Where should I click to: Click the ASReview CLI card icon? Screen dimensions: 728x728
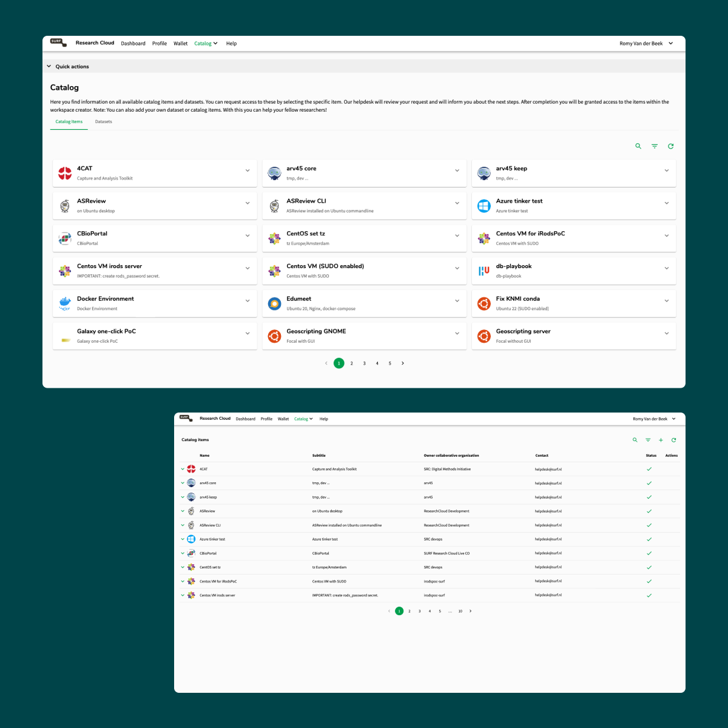275,206
